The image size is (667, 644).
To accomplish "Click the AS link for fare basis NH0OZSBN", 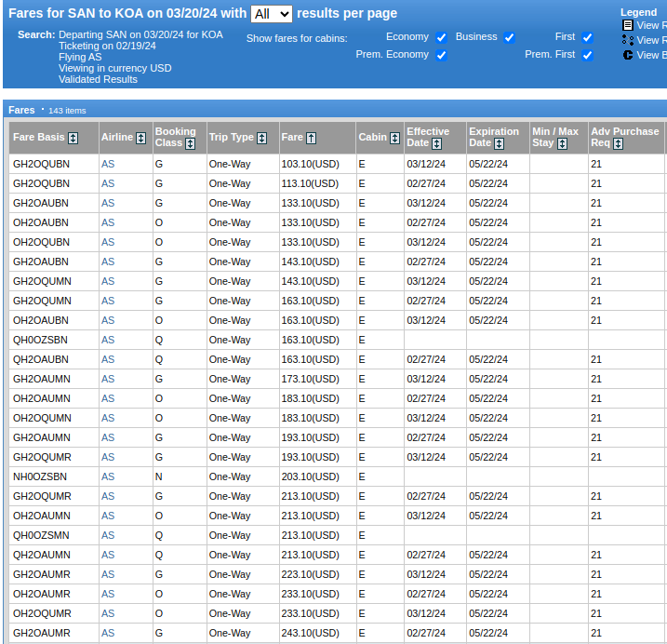I will 108,476.
